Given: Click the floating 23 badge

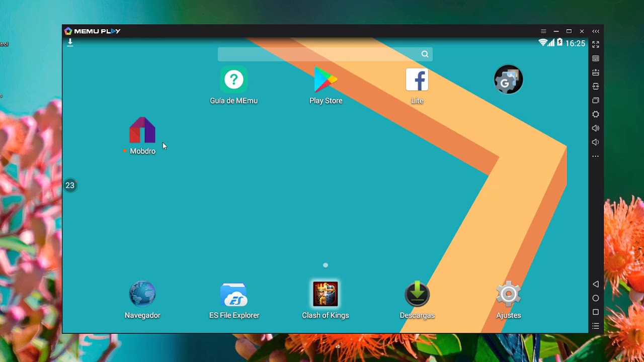Looking at the screenshot, I should (70, 186).
